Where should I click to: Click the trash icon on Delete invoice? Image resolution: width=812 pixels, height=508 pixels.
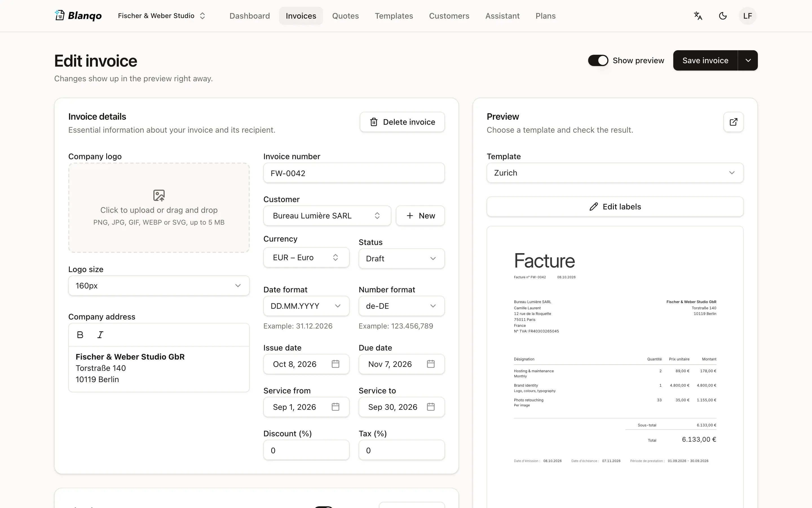click(374, 122)
